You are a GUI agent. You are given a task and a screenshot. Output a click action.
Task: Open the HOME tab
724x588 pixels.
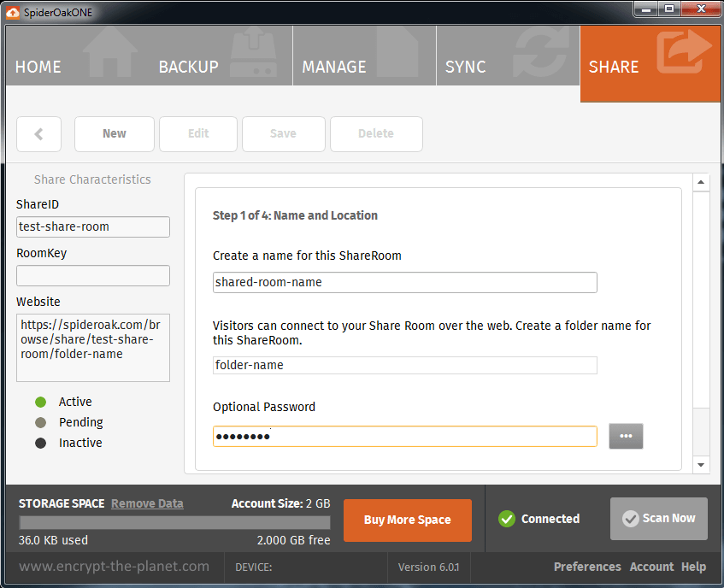pos(78,56)
